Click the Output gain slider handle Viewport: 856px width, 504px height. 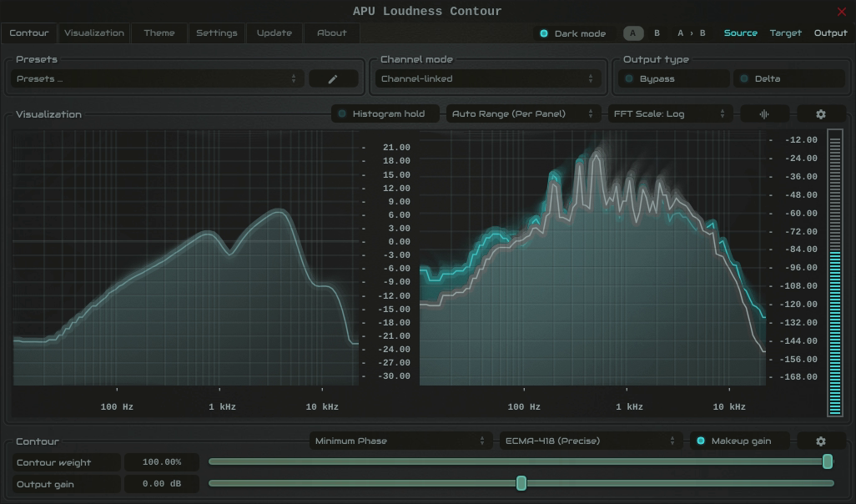(x=521, y=482)
